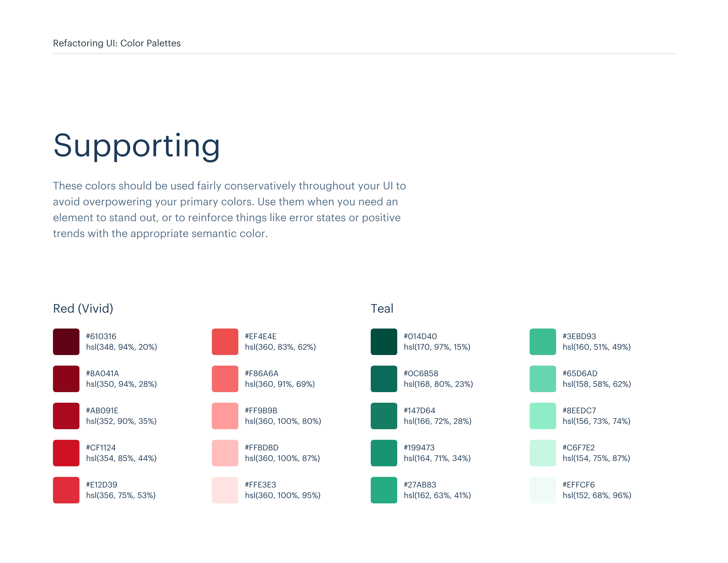Viewport: 728px width, 563px height.
Task: Pick the #27AB83 teal swatch
Action: 384,490
